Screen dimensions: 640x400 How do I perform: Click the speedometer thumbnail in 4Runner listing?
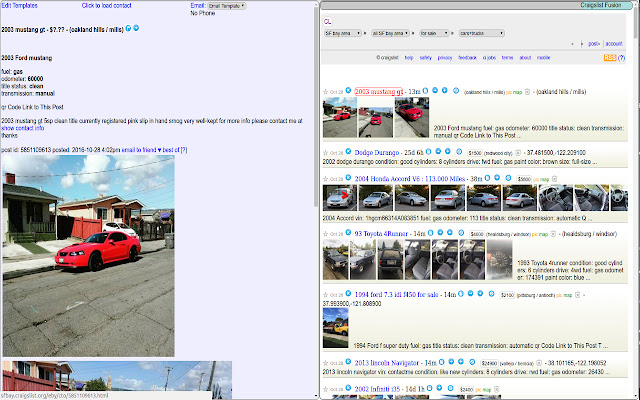pyautogui.click(x=500, y=260)
